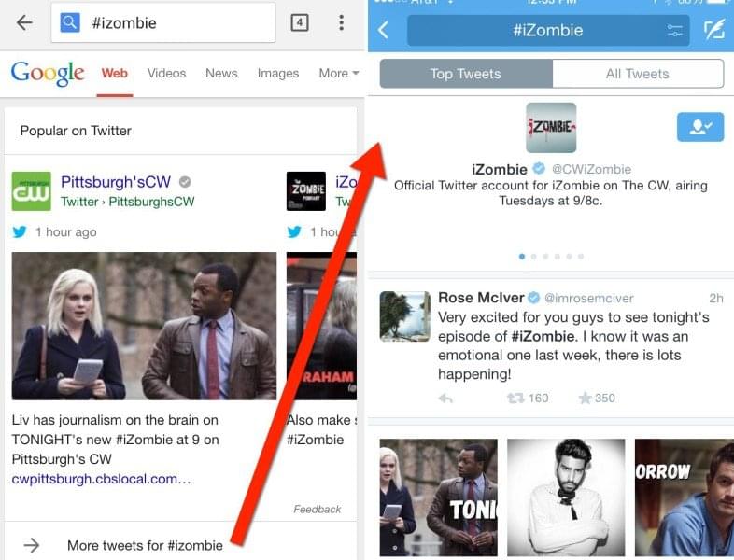
Task: Click the 2h timestamp on Rose's tweet
Action: (x=715, y=298)
